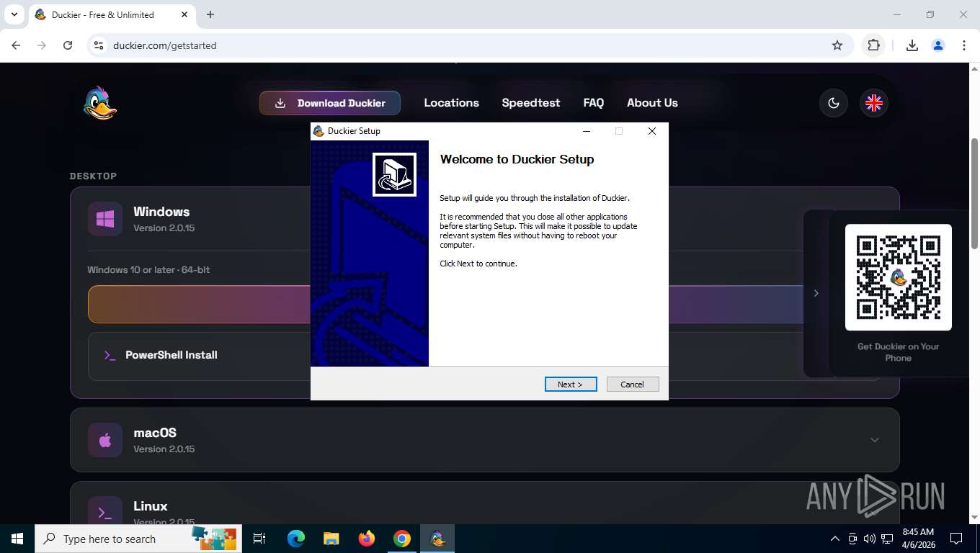Launch Microsoft Edge from taskbar
980x553 pixels.
click(296, 539)
